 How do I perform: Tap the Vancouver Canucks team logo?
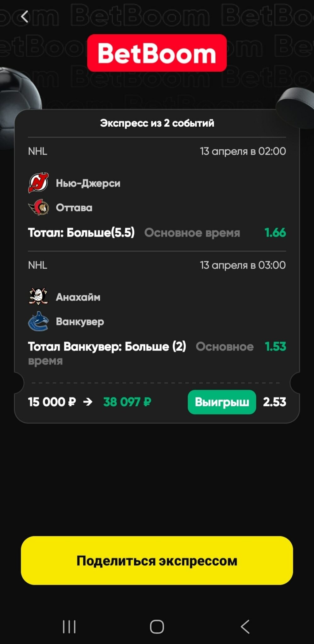[38, 321]
